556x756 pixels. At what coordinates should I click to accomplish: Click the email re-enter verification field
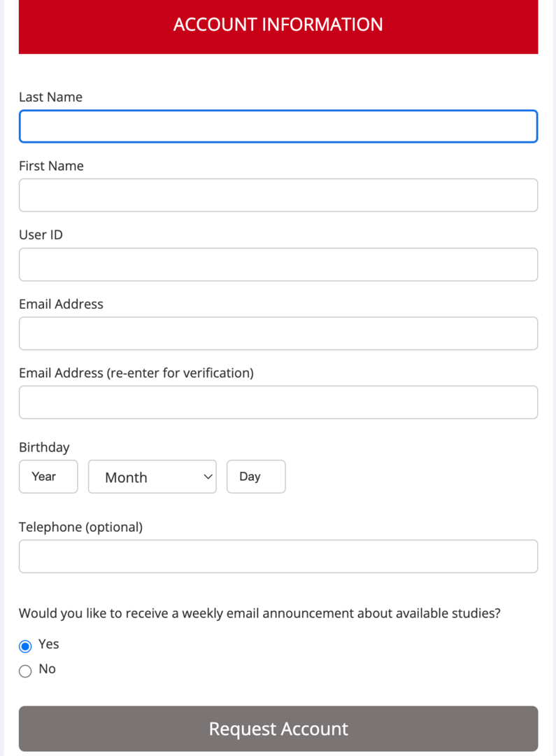[278, 402]
